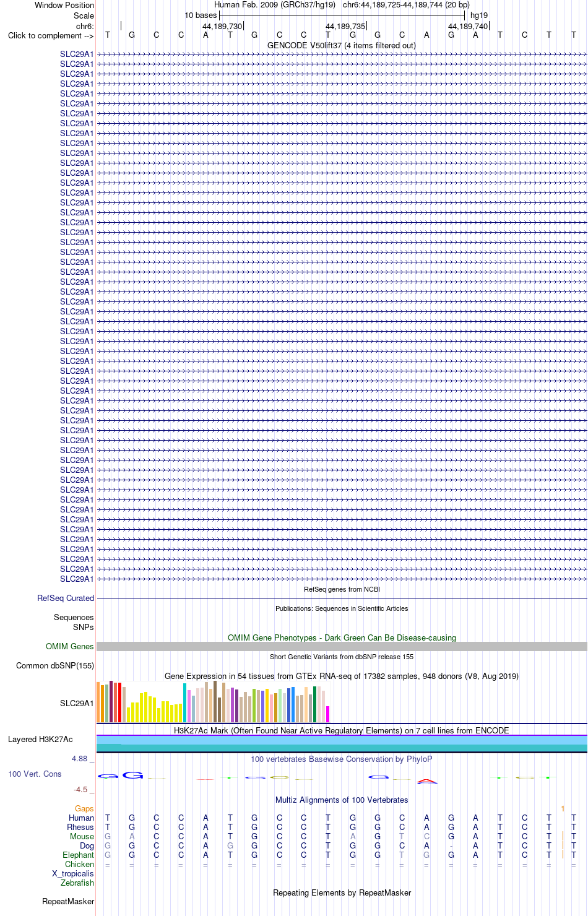Click the Gaps row label
This screenshot has width=588, height=916.
84,808
